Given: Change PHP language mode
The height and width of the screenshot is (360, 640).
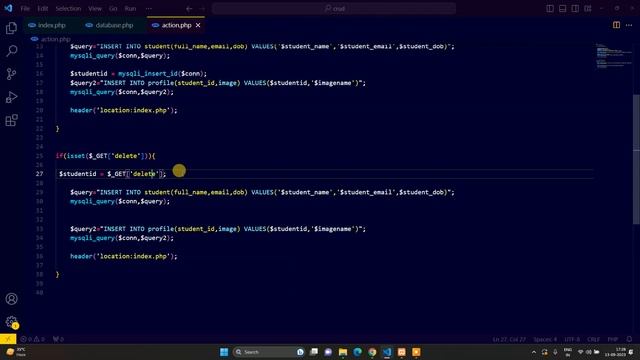Looking at the screenshot, I should pos(612,339).
